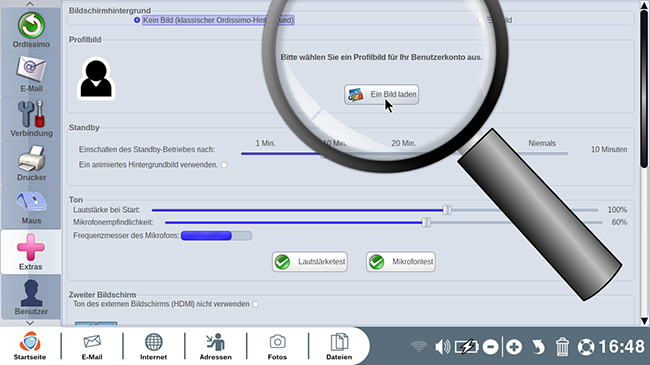Open the lifebuoy help icon
This screenshot has height=365, width=650.
coord(586,347)
